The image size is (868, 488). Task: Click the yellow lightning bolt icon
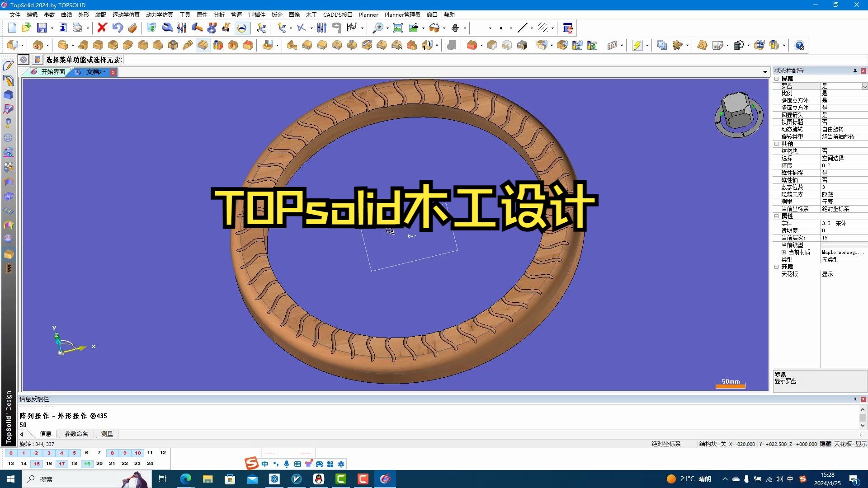click(x=637, y=45)
